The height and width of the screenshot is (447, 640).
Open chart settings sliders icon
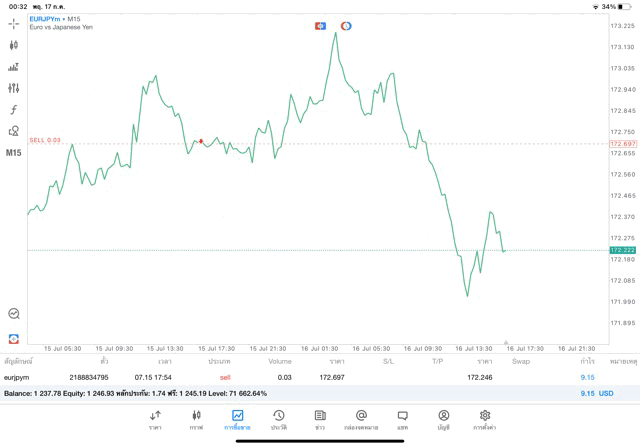14,88
